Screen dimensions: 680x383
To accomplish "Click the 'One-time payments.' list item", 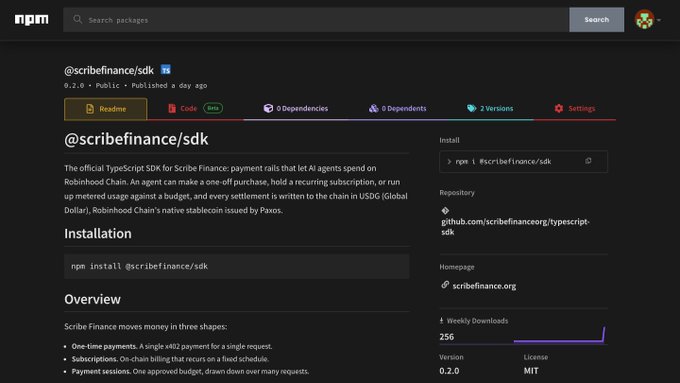I will (x=172, y=346).
